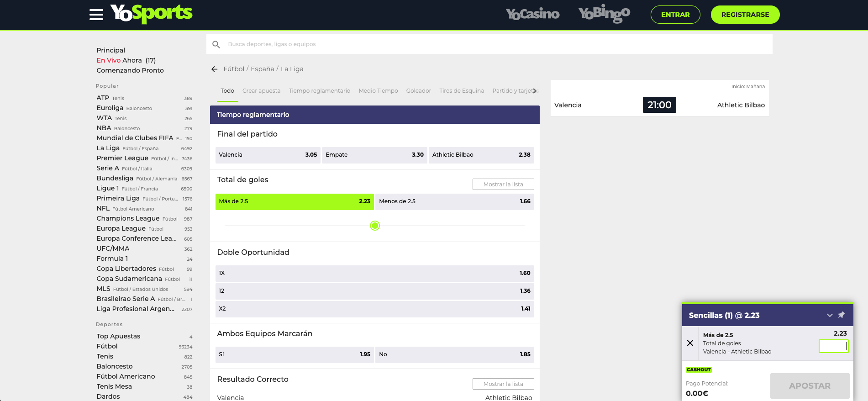Screen dimensions: 868x401
Task: Open the YoBingo logo link
Action: tap(604, 13)
